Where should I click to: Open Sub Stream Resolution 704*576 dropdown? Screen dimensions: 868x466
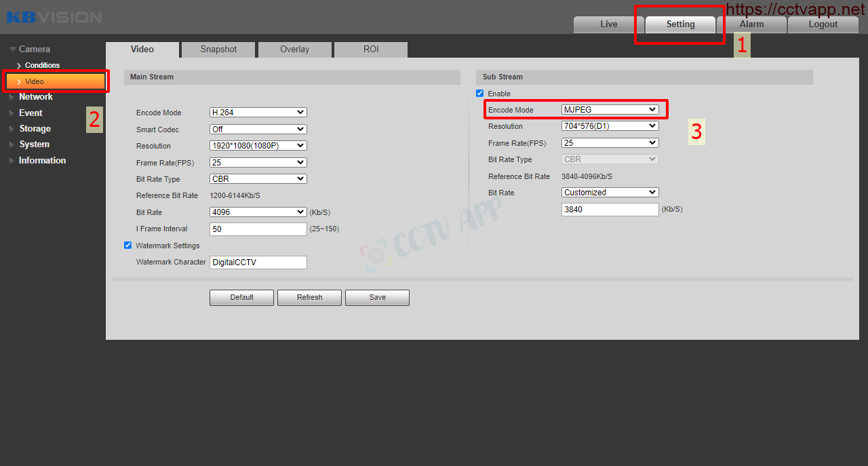coord(610,125)
